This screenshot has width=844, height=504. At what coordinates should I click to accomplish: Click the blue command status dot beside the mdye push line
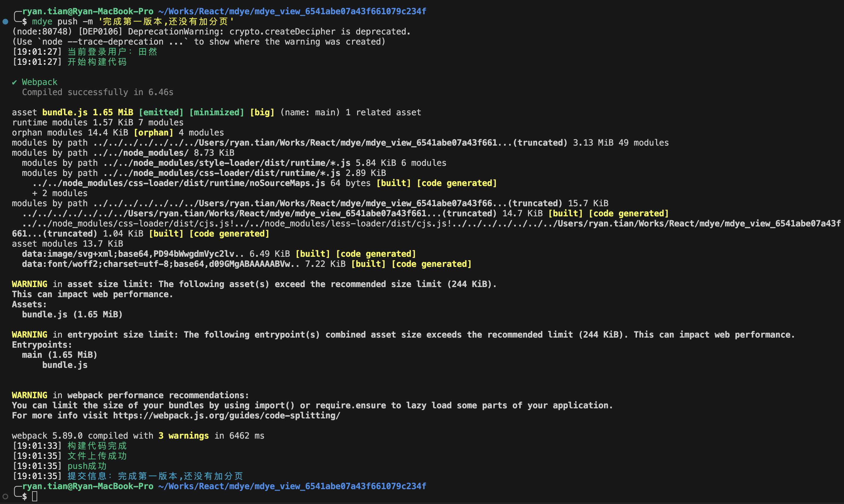pyautogui.click(x=5, y=22)
